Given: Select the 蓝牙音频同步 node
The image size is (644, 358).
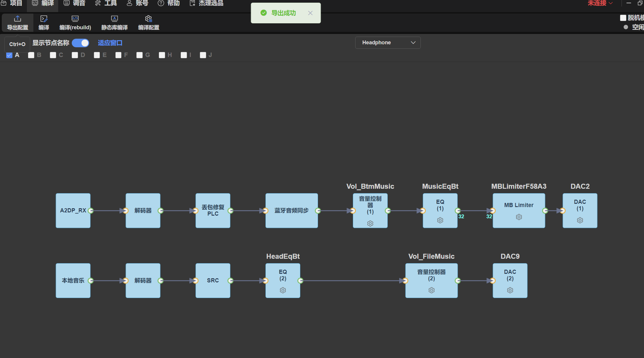Looking at the screenshot, I should coord(291,211).
